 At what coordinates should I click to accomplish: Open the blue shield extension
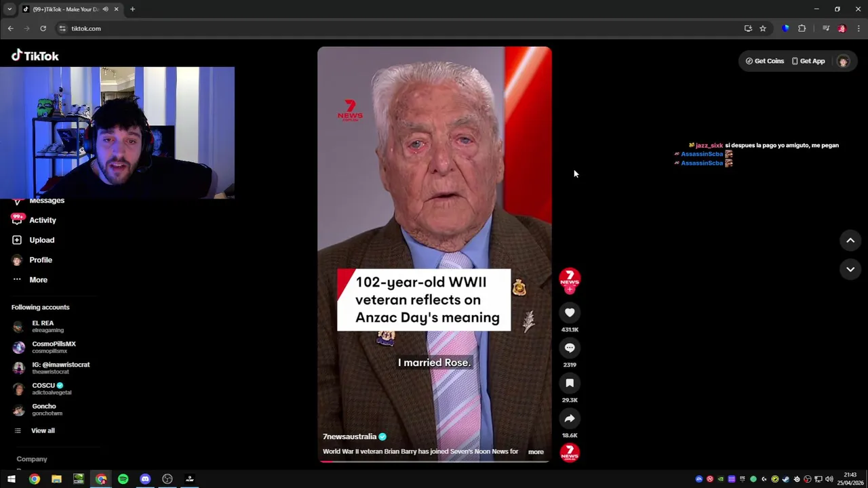785,28
